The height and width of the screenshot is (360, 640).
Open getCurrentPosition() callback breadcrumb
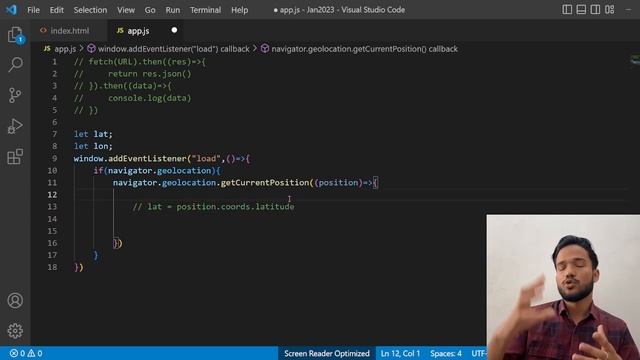364,49
